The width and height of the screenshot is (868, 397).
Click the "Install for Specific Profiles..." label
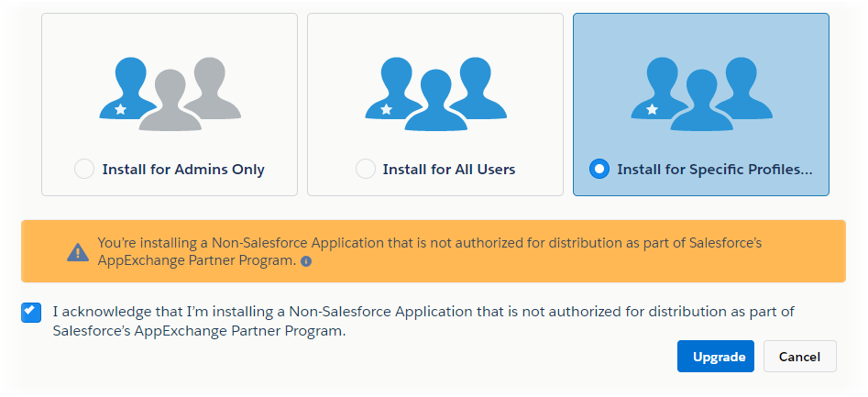pyautogui.click(x=715, y=169)
